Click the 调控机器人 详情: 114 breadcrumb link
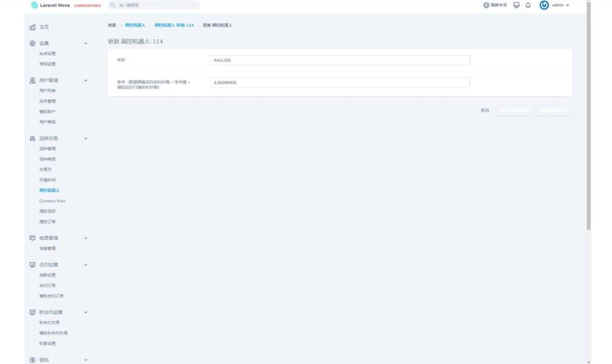Image resolution: width=612 pixels, height=364 pixels. (x=174, y=26)
